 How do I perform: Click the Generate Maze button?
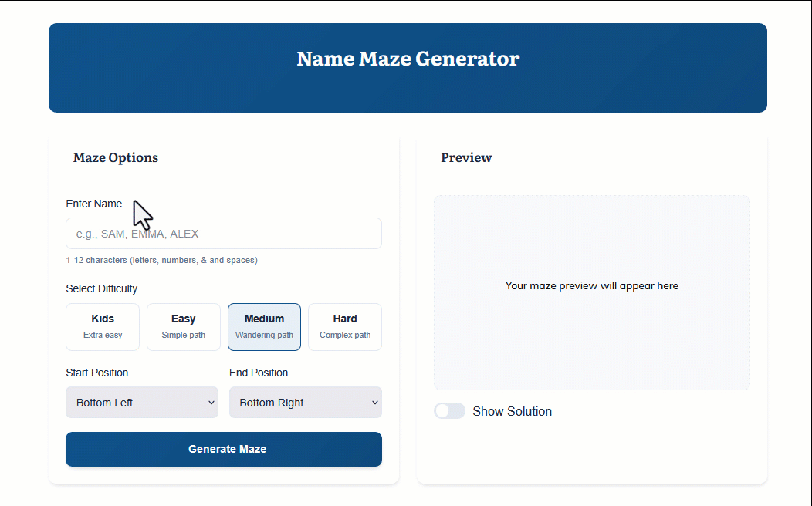click(224, 449)
